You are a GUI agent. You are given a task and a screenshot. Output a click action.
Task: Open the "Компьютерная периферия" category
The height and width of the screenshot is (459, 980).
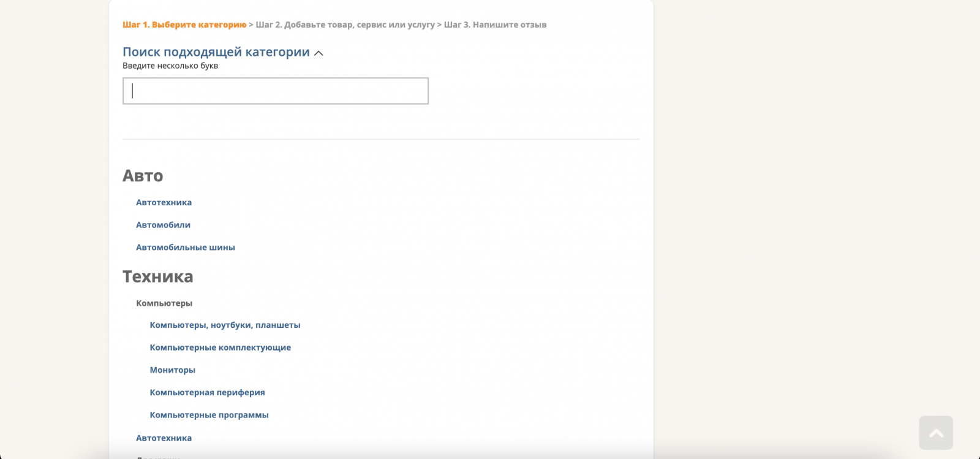click(x=207, y=392)
